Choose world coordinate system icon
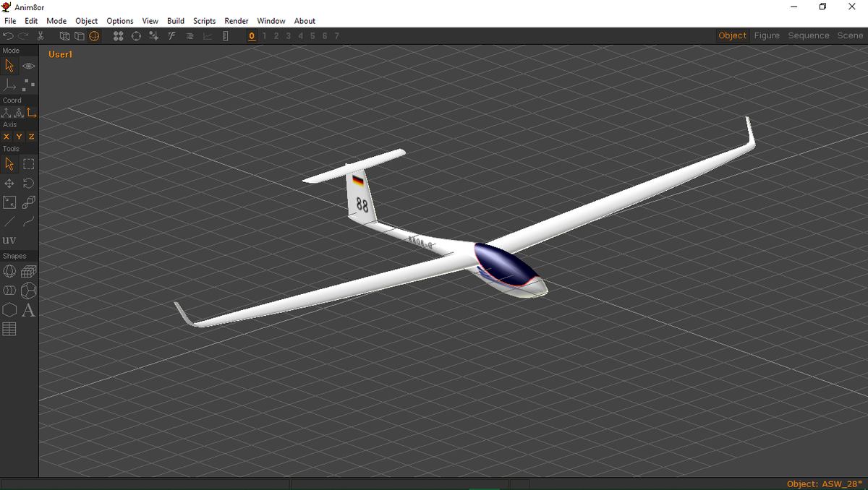868x490 pixels. (7, 113)
